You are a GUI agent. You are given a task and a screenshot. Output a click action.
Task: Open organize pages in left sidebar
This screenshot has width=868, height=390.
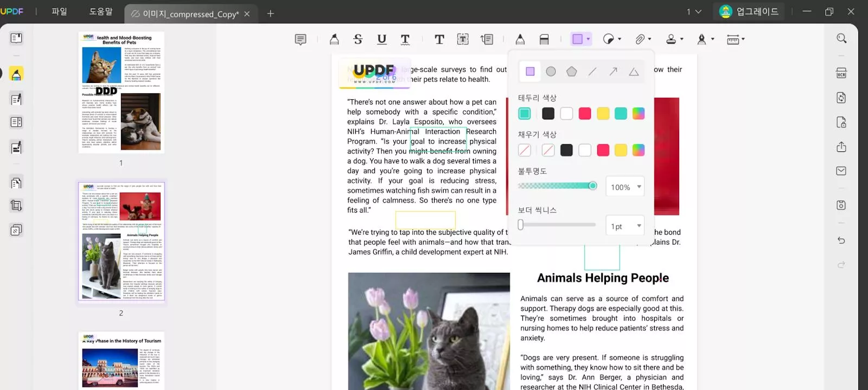click(x=16, y=183)
